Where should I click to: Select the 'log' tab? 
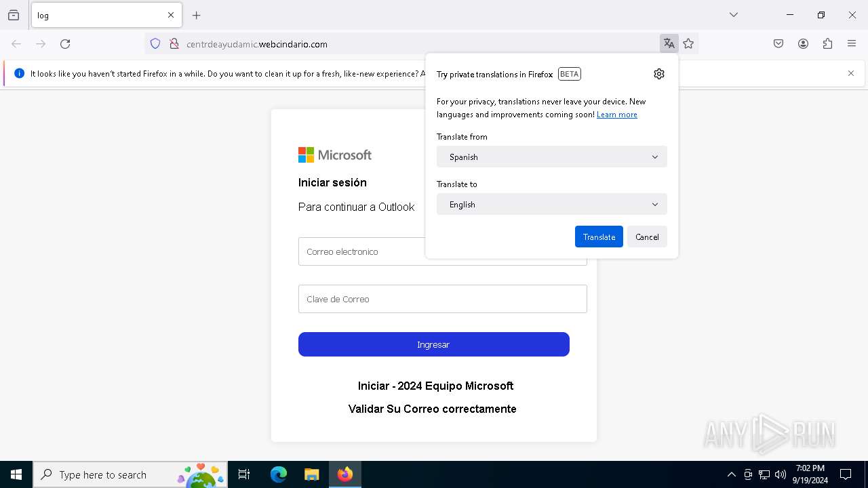coord(106,15)
